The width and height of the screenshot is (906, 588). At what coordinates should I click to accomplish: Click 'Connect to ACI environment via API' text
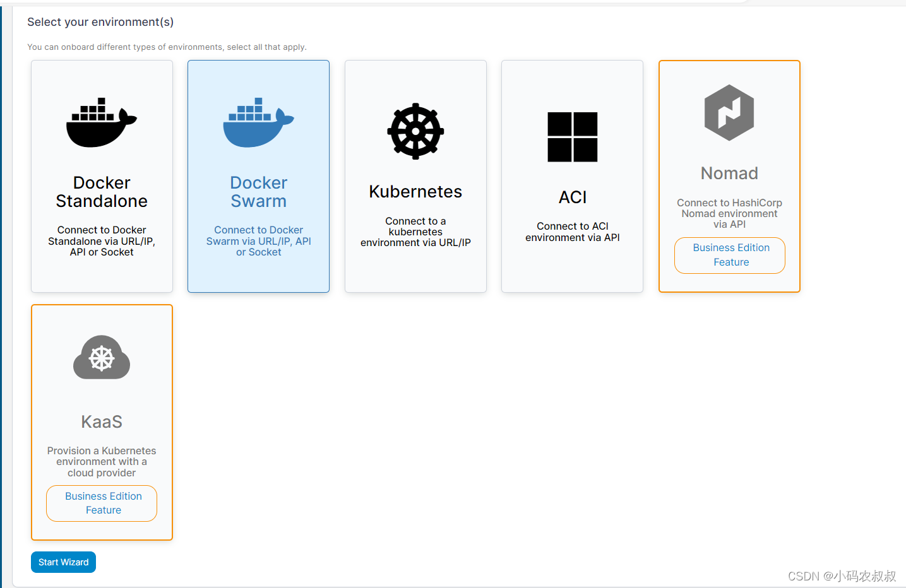(x=573, y=232)
